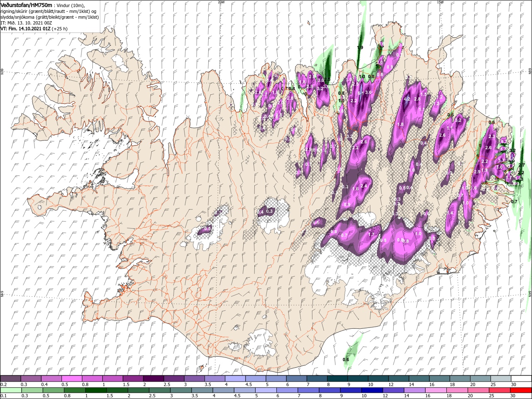
Task: Pick pale gray upper swatch between 25 and 30
Action: pyautogui.click(x=501, y=379)
